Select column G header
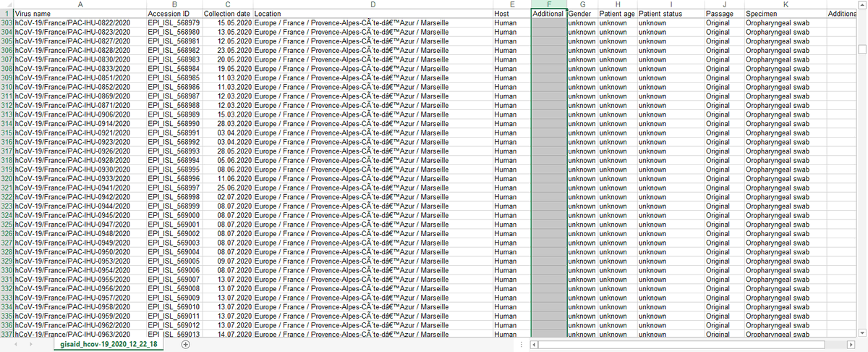Viewport: 868px width, 352px height. (x=582, y=4)
